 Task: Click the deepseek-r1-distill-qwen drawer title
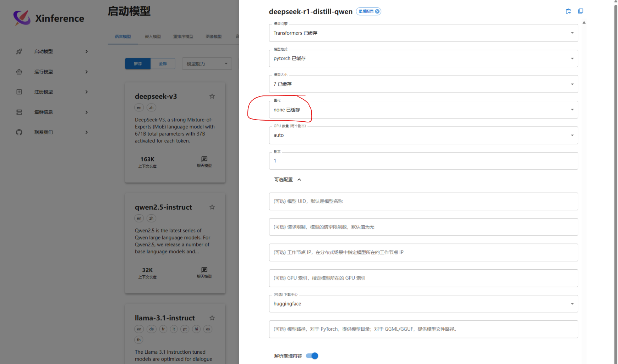pos(311,12)
